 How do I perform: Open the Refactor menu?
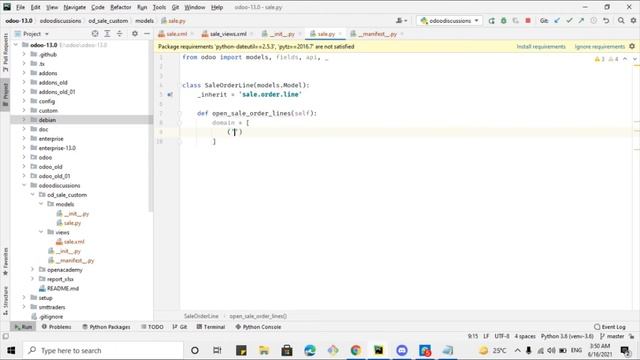(120, 7)
